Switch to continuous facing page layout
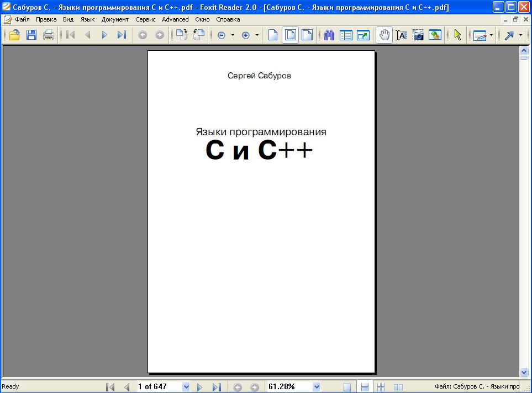Image resolution: width=532 pixels, height=393 pixels. 381,387
